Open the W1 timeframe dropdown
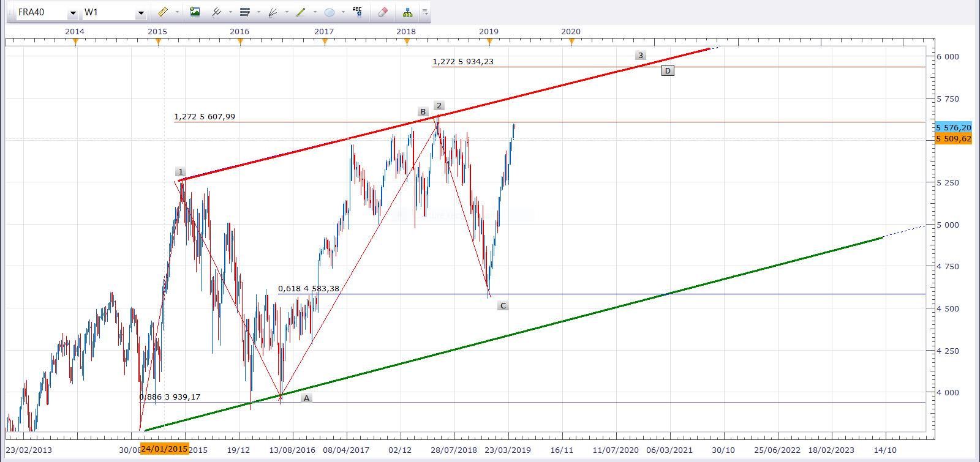 pos(140,13)
